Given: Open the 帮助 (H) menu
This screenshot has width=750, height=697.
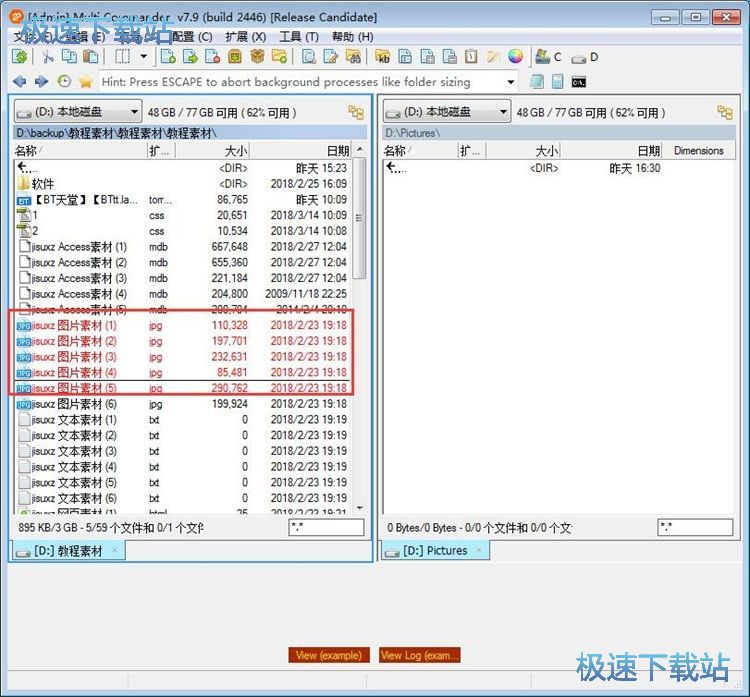Looking at the screenshot, I should [353, 37].
